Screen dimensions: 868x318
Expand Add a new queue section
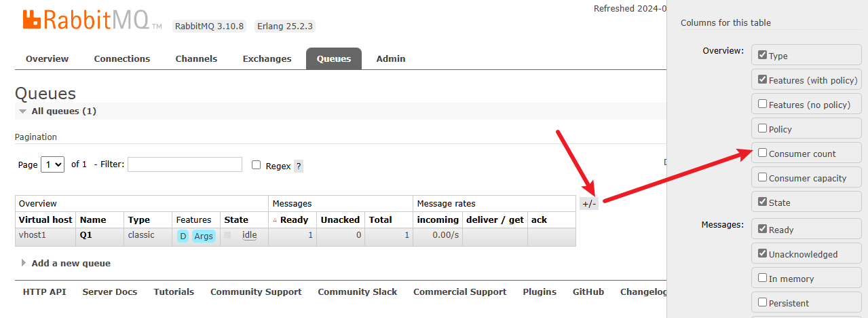click(x=24, y=264)
